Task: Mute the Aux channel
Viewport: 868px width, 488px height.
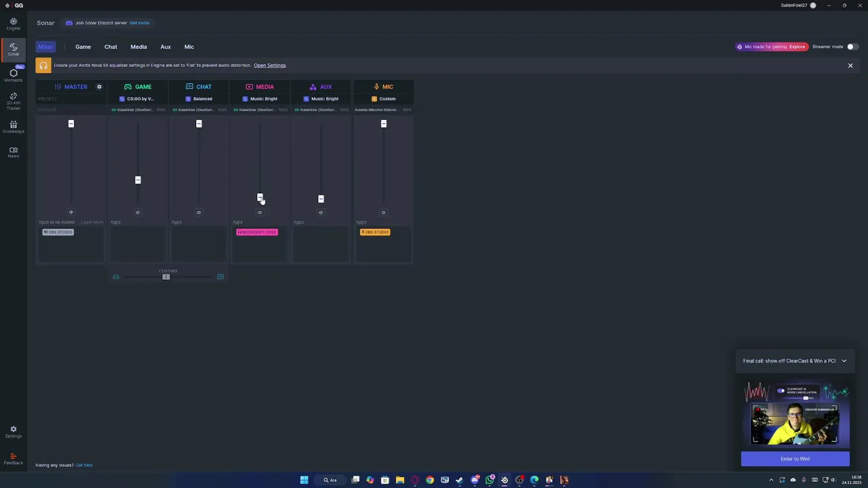Action: pyautogui.click(x=321, y=212)
